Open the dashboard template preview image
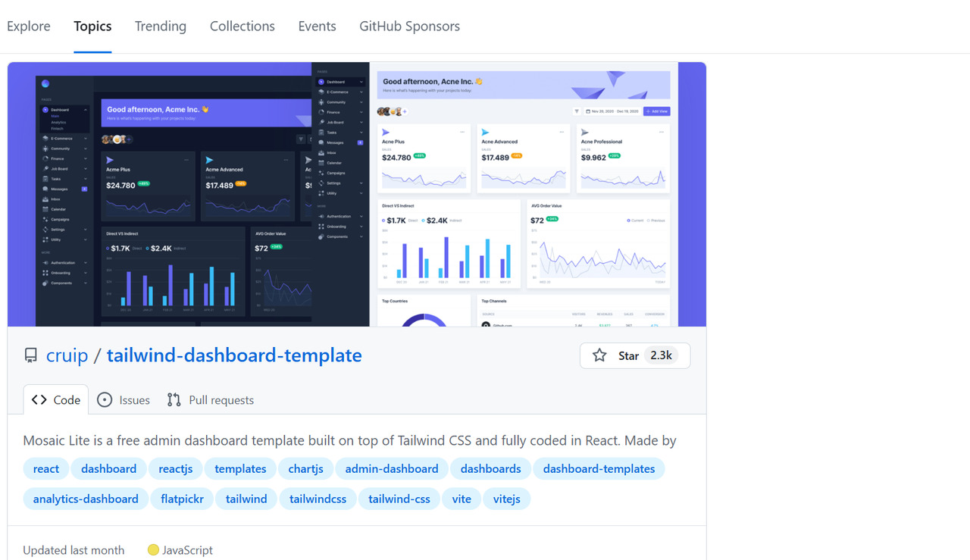 [x=357, y=194]
